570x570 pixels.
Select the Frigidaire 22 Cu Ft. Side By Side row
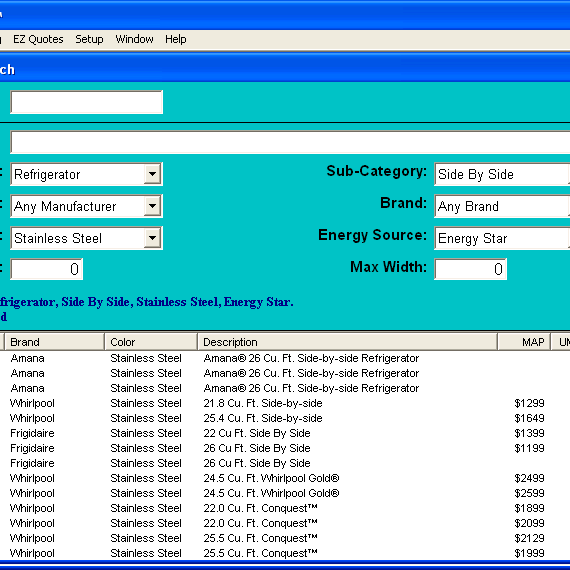point(285,433)
